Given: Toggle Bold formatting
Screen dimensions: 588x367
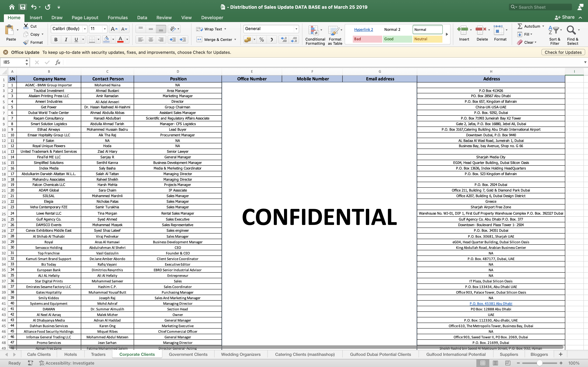Looking at the screenshot, I should pos(56,39).
